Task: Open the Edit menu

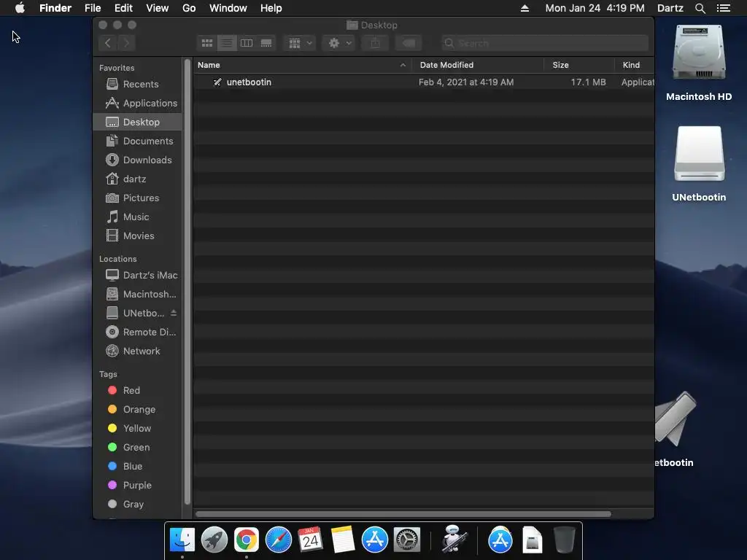Action: pos(123,8)
